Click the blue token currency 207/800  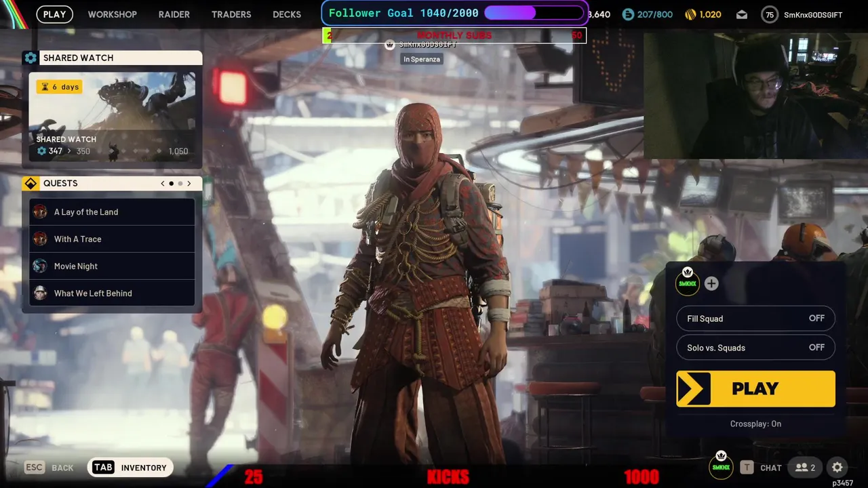[x=647, y=14]
